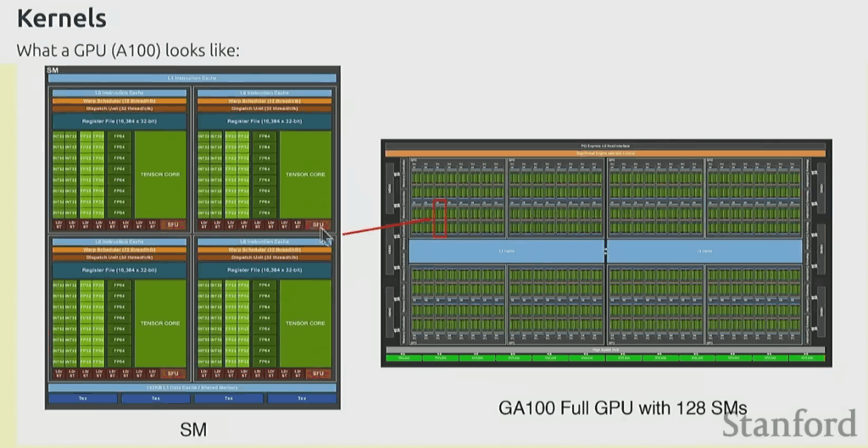Click the top-right partition's Warp Scheduler bar
The width and height of the screenshot is (868, 448).
tap(264, 101)
